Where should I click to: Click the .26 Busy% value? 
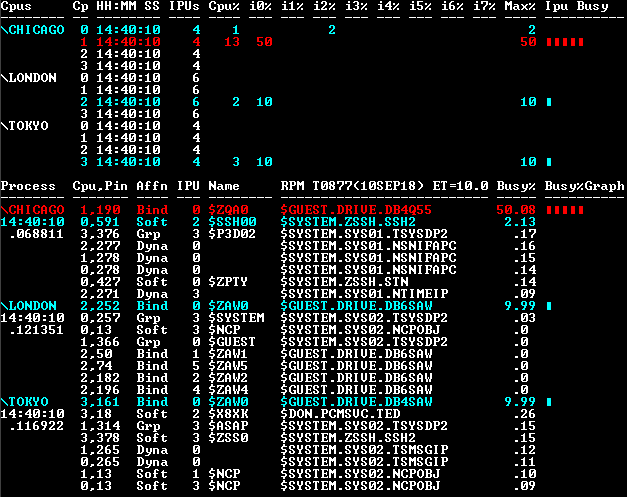pos(524,414)
